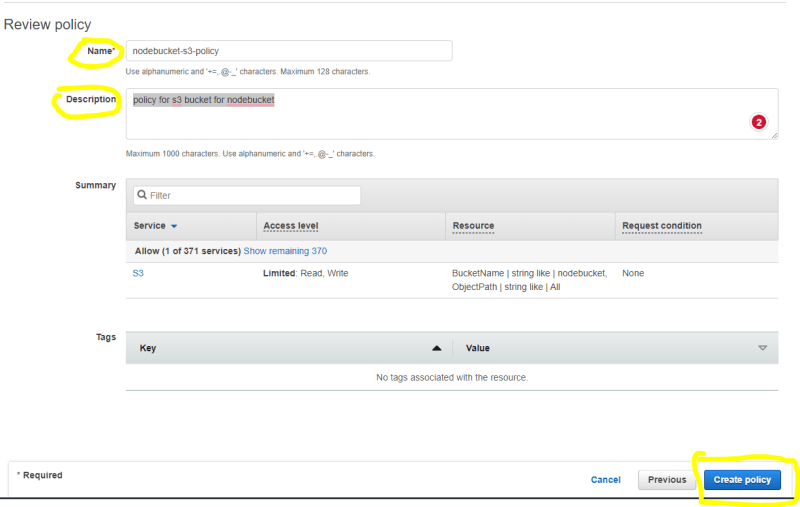Viewport: 800px width, 507px height.
Task: Click the Previous button
Action: click(667, 479)
